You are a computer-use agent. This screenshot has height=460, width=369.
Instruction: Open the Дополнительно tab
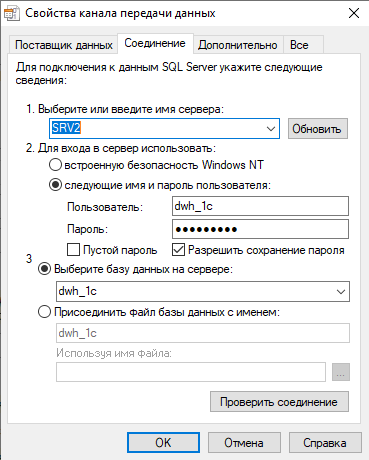click(238, 45)
